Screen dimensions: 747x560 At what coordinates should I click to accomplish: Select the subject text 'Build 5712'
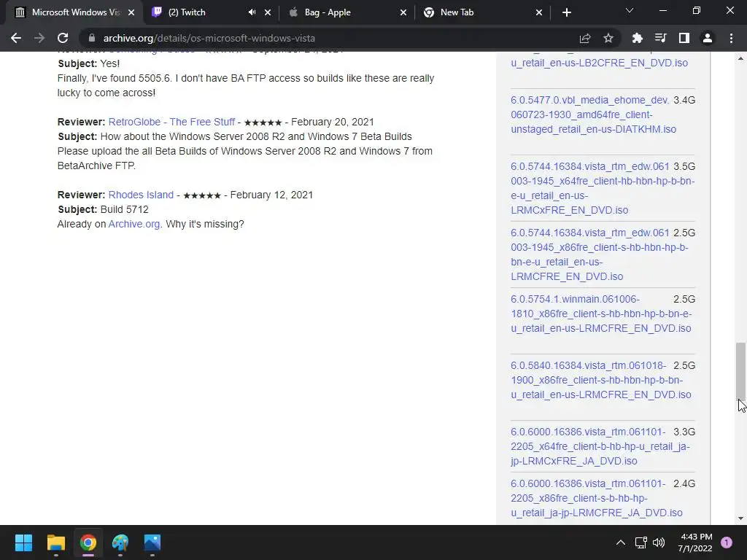coord(124,209)
